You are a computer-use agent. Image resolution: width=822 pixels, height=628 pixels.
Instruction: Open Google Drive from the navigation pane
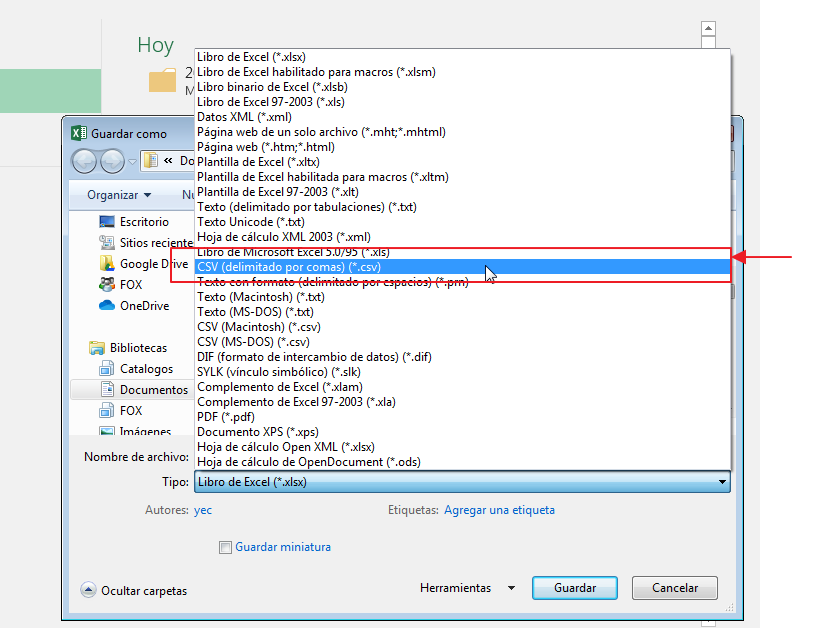tap(107, 264)
